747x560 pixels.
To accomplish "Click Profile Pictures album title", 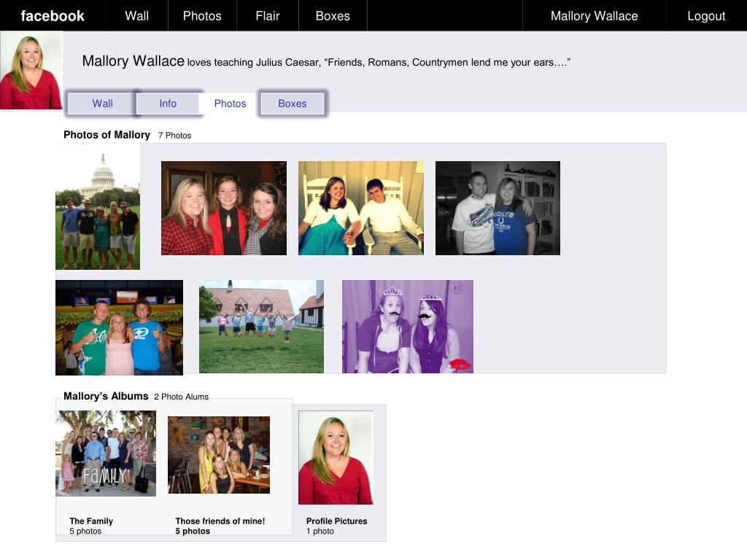I will tap(336, 521).
